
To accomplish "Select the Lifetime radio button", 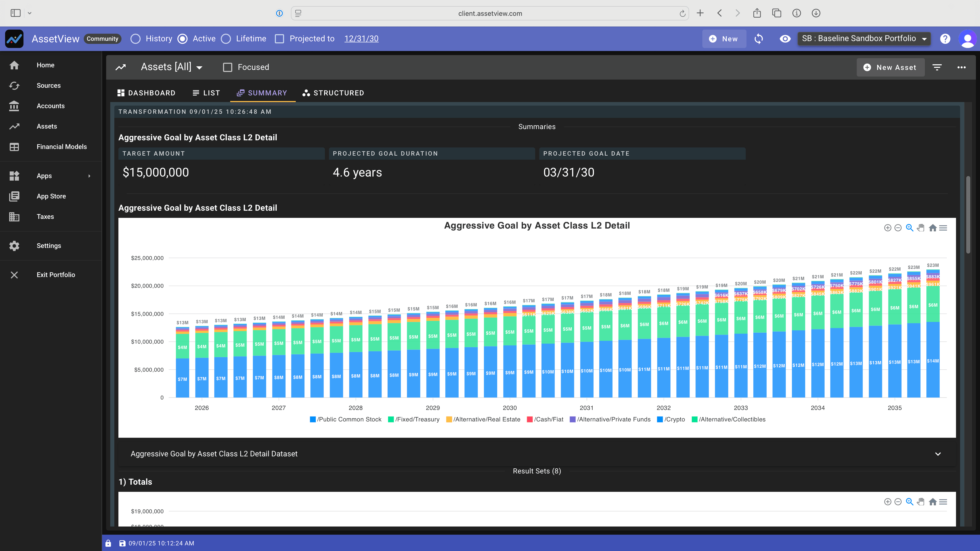I will tap(226, 39).
